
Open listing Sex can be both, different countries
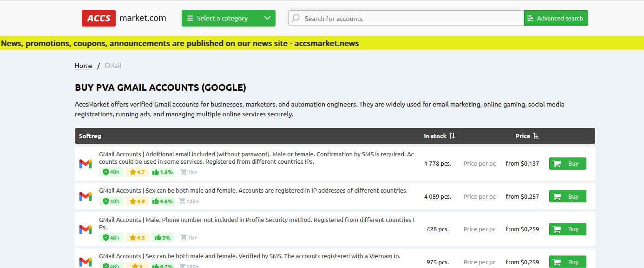pos(253,190)
